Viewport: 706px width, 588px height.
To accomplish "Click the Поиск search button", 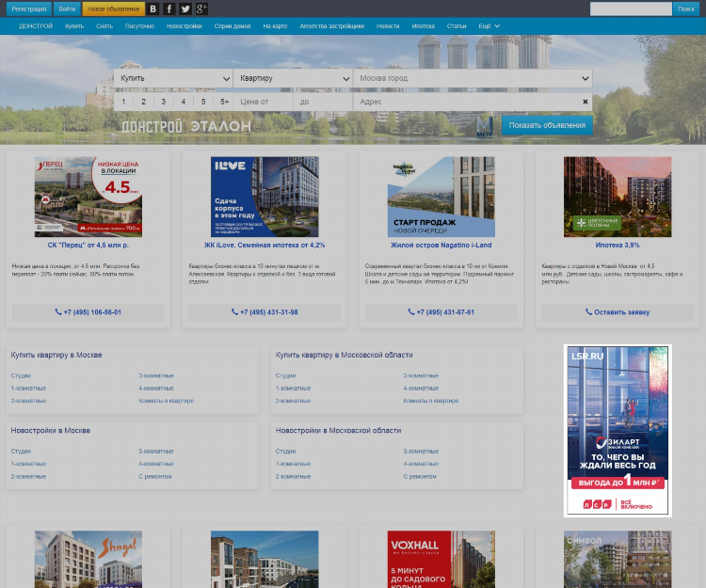I will click(685, 8).
